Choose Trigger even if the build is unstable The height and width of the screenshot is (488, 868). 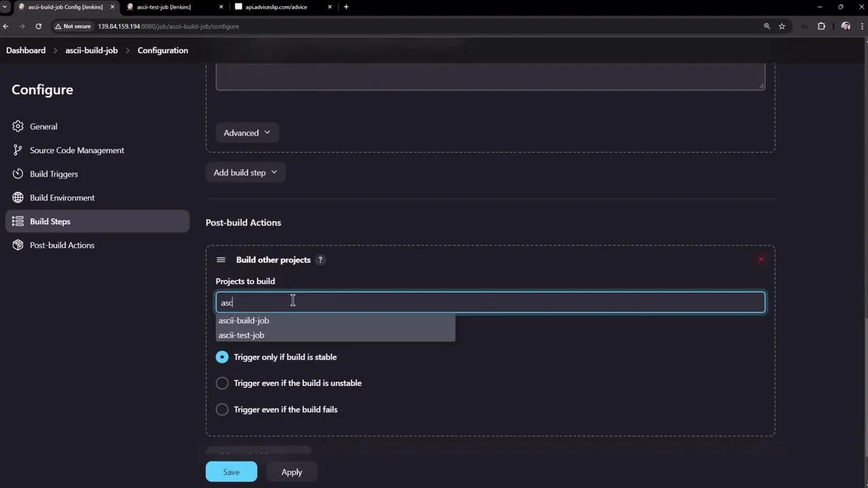[222, 383]
